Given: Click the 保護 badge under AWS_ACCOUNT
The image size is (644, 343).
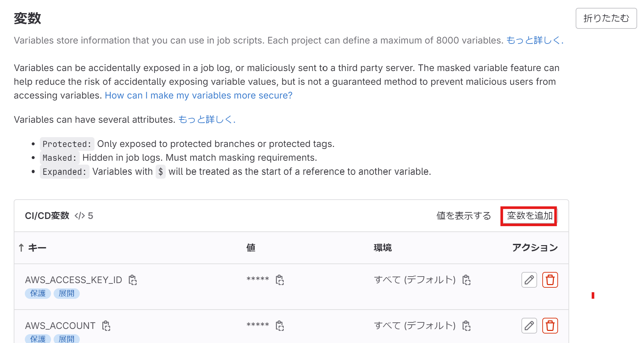Looking at the screenshot, I should click(38, 339).
